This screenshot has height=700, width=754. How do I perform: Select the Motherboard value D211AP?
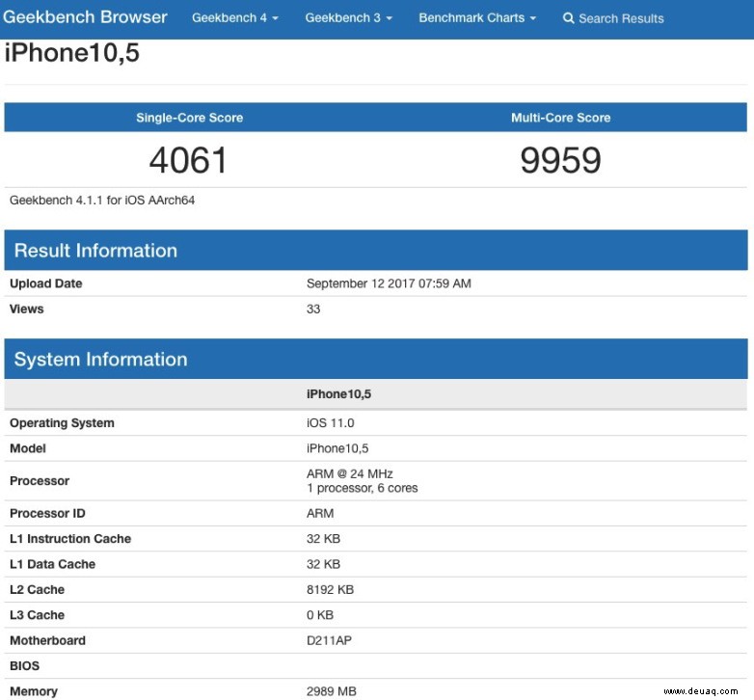coord(329,641)
